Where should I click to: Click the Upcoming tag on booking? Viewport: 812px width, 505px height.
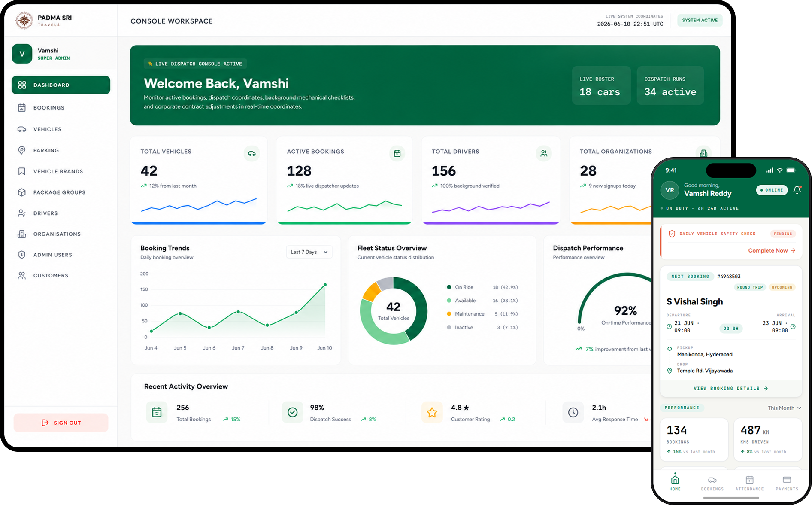pos(782,287)
